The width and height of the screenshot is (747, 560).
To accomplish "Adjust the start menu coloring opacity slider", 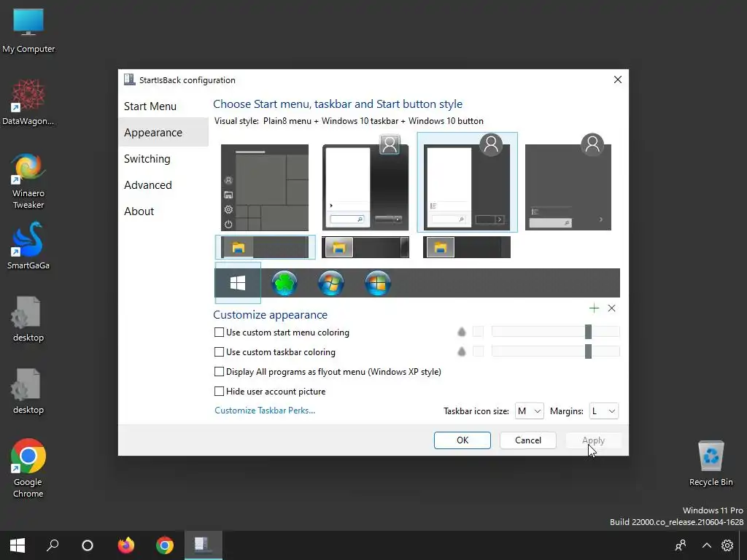I will point(555,332).
